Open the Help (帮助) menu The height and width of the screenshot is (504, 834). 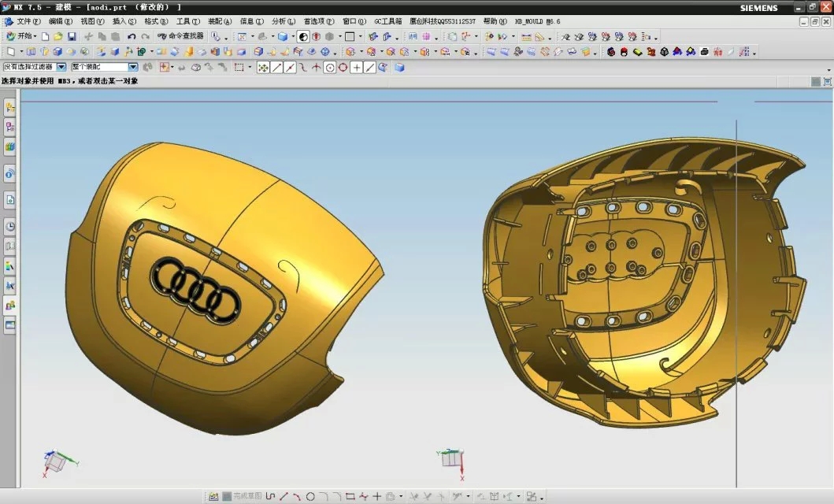pyautogui.click(x=495, y=21)
